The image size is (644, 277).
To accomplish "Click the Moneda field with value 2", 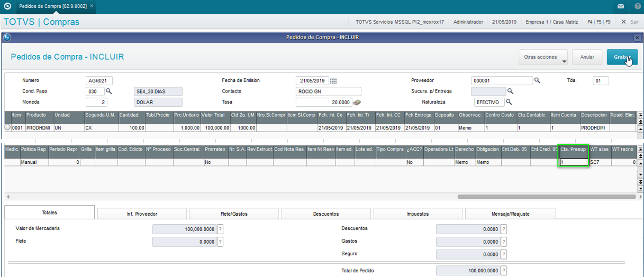I will (x=97, y=102).
